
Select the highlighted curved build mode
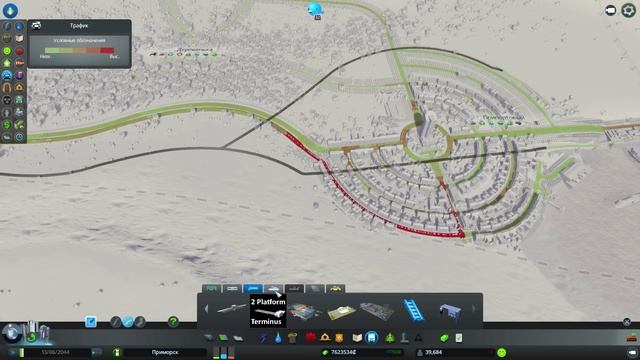128,322
